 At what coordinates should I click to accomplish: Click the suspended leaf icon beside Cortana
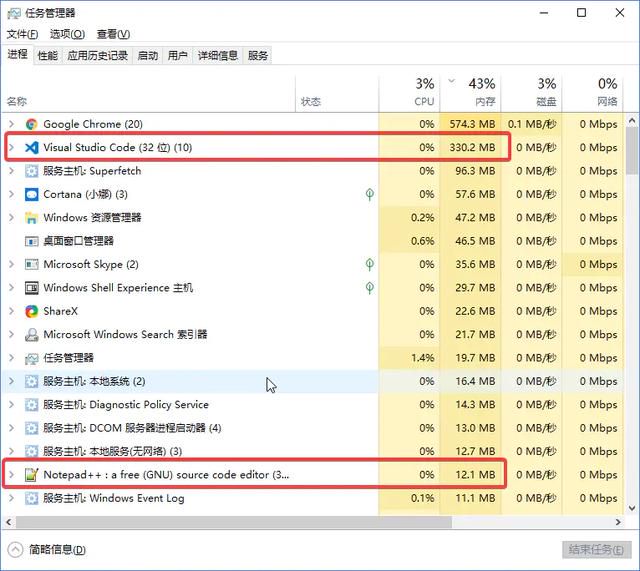pyautogui.click(x=369, y=194)
